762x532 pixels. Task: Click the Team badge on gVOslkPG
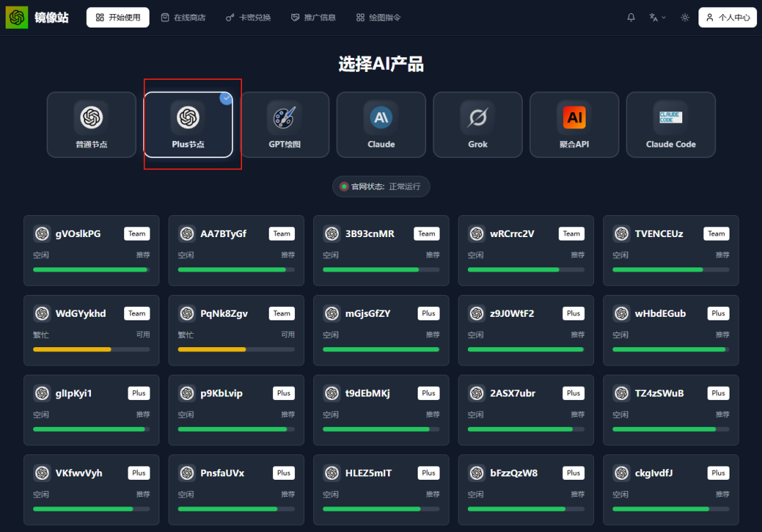[137, 234]
